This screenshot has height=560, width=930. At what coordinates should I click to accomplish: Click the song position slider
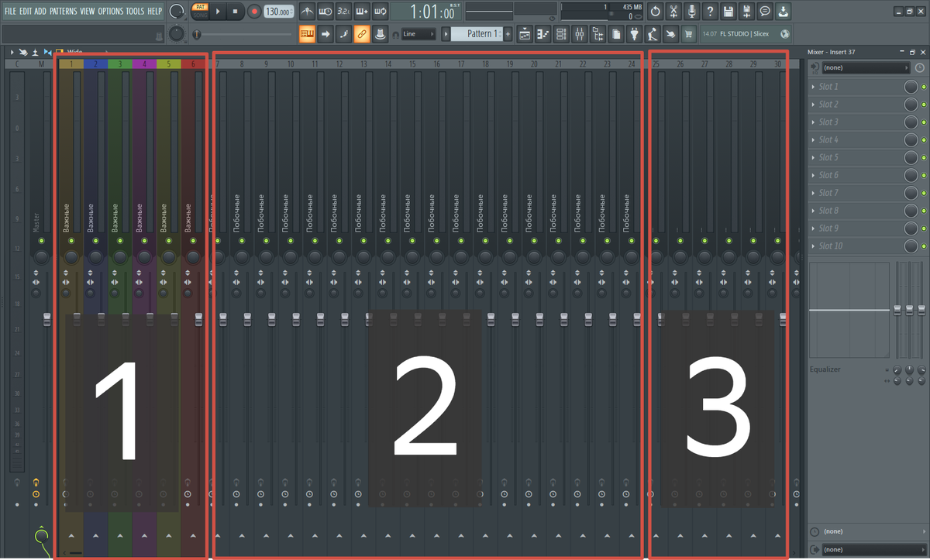(244, 34)
